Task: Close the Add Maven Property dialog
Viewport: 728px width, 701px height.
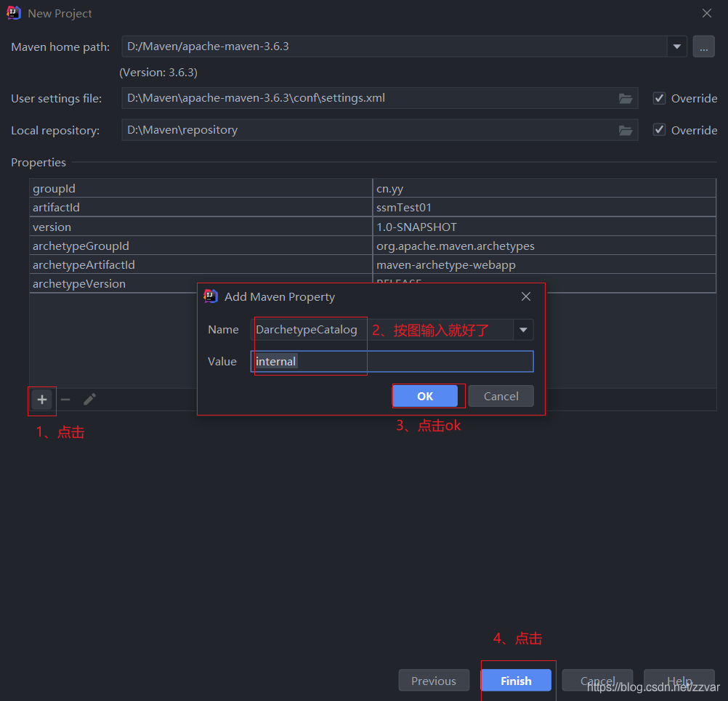Action: coord(525,296)
